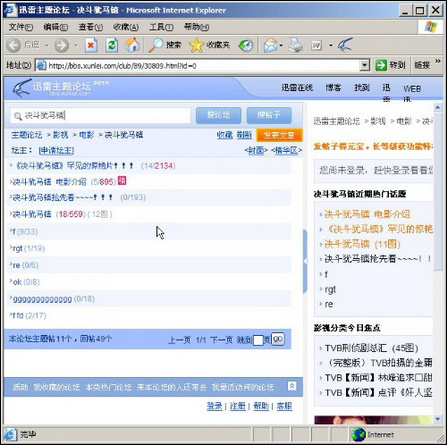The image size is (447, 445).
Task: Click the 转到 Go button
Action: click(390, 65)
